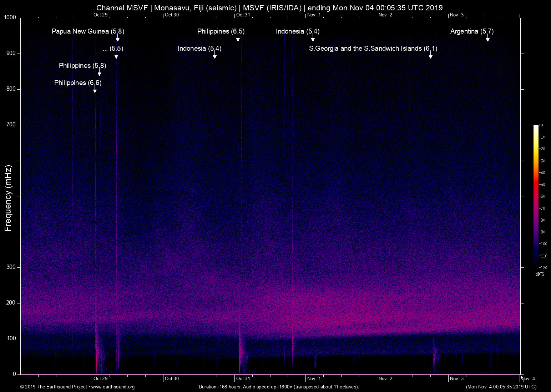Click the Papua New Guinea (5.8) earthquake marker arrow
The image size is (551, 392).
pyautogui.click(x=118, y=37)
